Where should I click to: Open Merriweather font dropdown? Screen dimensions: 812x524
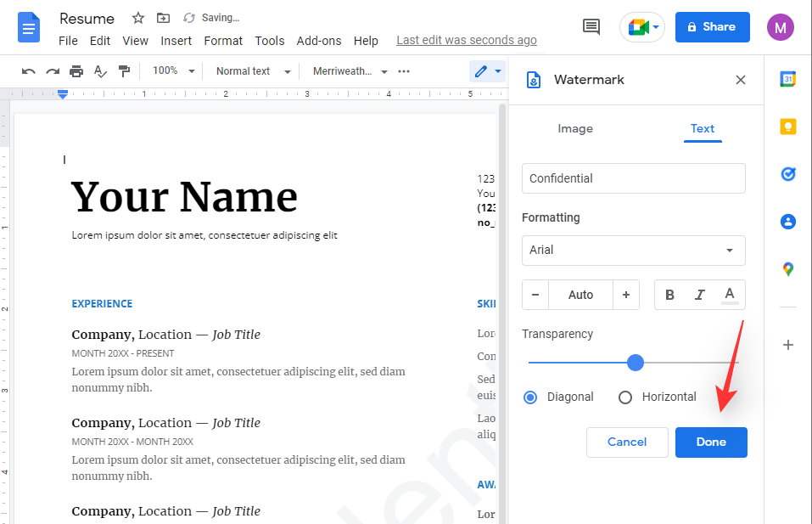pos(350,71)
